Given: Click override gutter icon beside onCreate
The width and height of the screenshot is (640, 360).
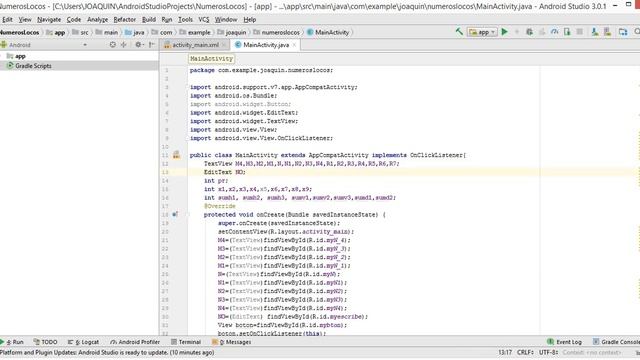Looking at the screenshot, I should 175,214.
